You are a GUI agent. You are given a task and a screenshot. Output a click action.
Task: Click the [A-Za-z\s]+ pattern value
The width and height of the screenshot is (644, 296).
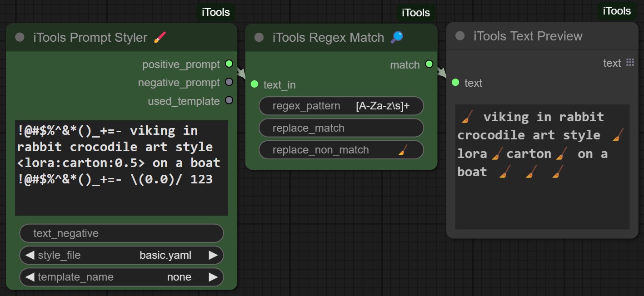tap(383, 106)
